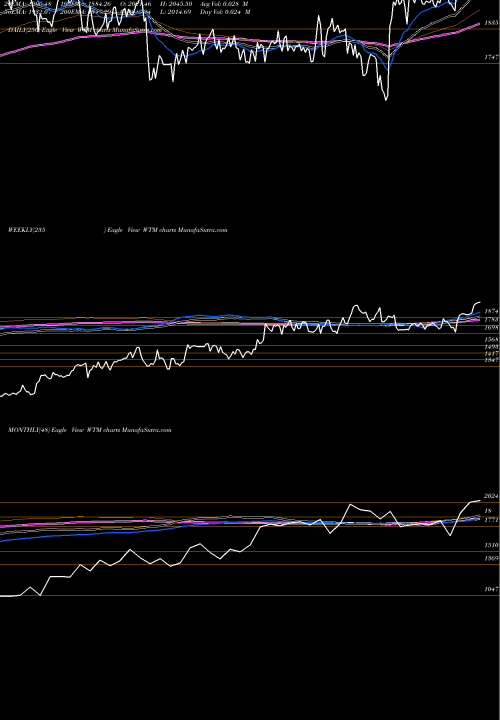Click the lowest dip of the daily price line
Viewport: 500px width, 720px height.
click(x=386, y=99)
